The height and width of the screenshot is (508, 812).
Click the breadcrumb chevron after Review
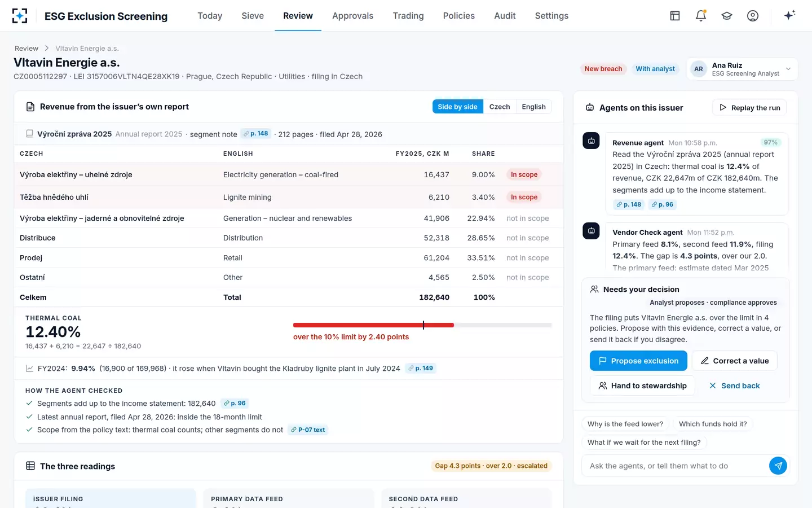pyautogui.click(x=47, y=49)
